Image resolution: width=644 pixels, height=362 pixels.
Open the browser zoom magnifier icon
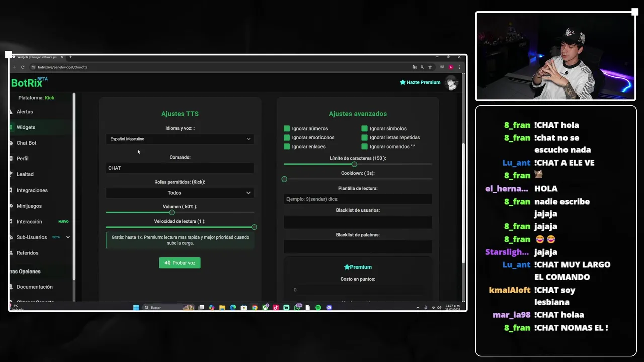(422, 67)
